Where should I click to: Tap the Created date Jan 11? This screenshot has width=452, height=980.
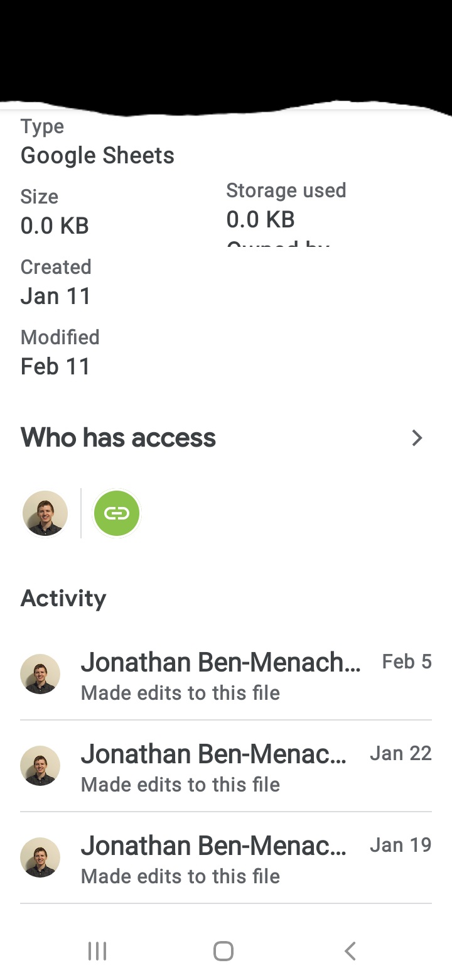(x=55, y=296)
